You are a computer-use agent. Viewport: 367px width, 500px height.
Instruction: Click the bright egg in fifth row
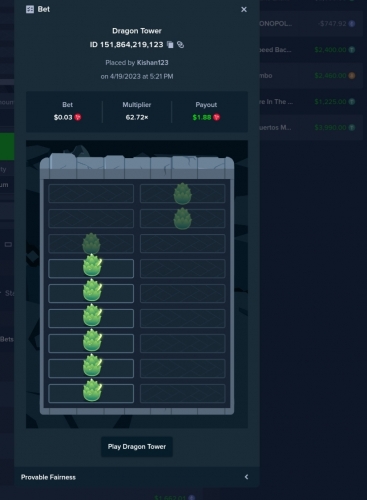tap(92, 291)
